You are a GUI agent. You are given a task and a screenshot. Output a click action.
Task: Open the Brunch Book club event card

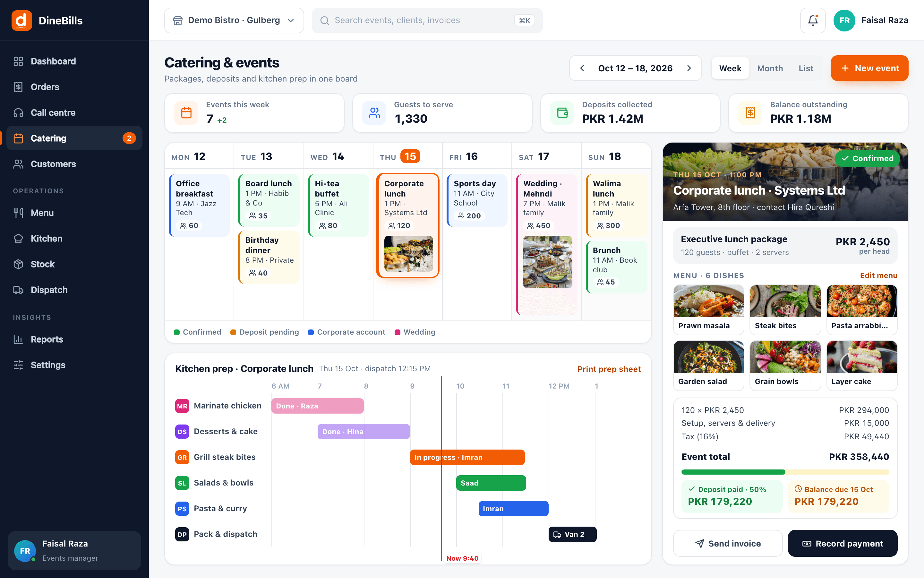click(616, 267)
